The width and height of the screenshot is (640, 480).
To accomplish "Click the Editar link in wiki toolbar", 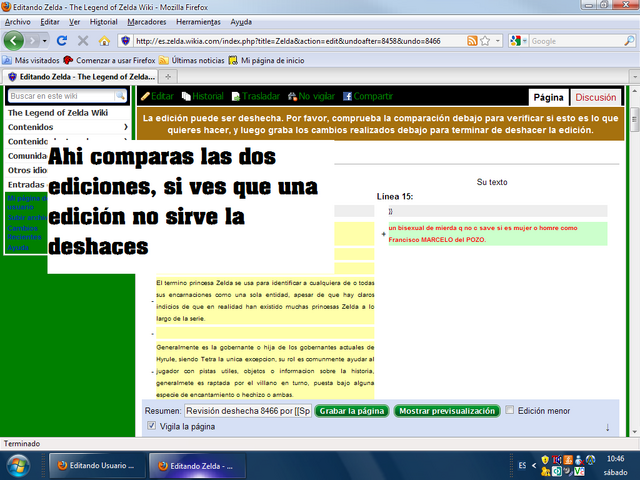I will (158, 96).
